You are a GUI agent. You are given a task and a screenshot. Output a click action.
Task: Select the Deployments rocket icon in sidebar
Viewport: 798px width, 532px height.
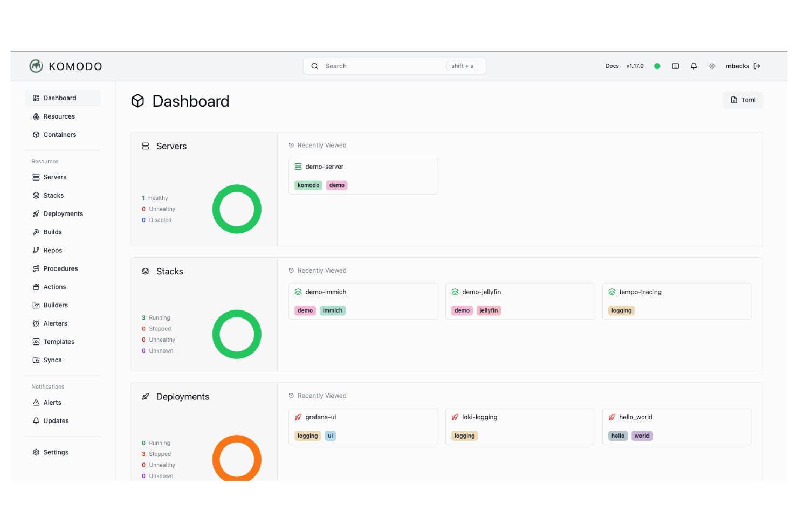(x=36, y=213)
